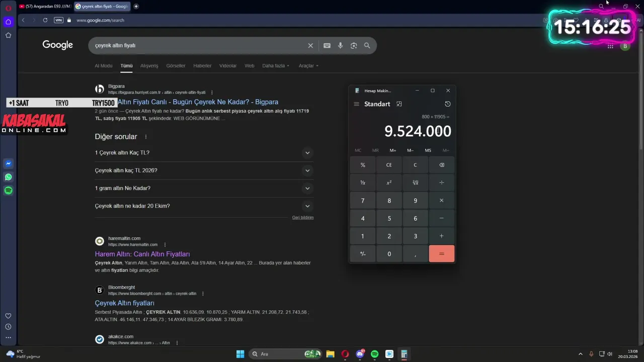This screenshot has width=644, height=362.
Task: Open the 'Araçlar' tools dropdown
Action: point(308,66)
